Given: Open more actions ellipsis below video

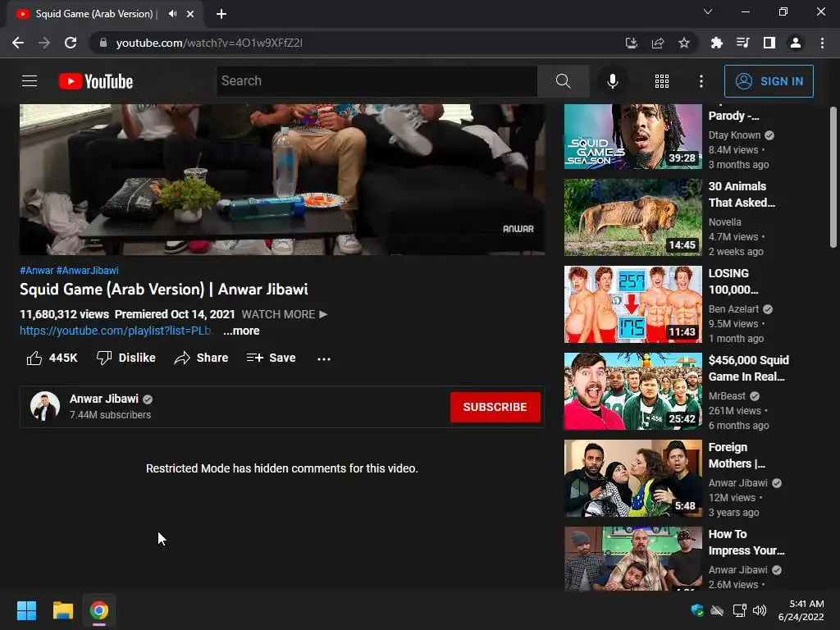Looking at the screenshot, I should 323,358.
